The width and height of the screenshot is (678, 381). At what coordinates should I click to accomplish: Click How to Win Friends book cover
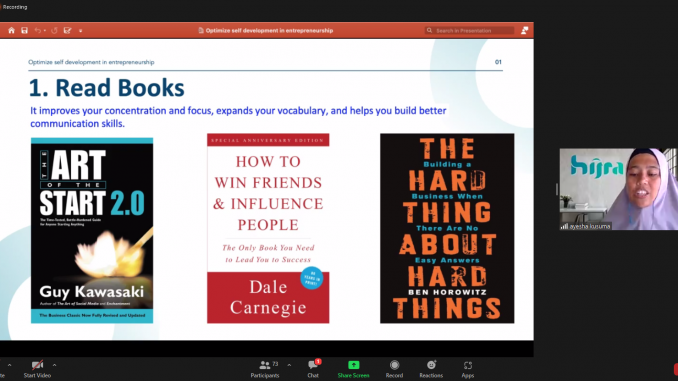tap(268, 228)
